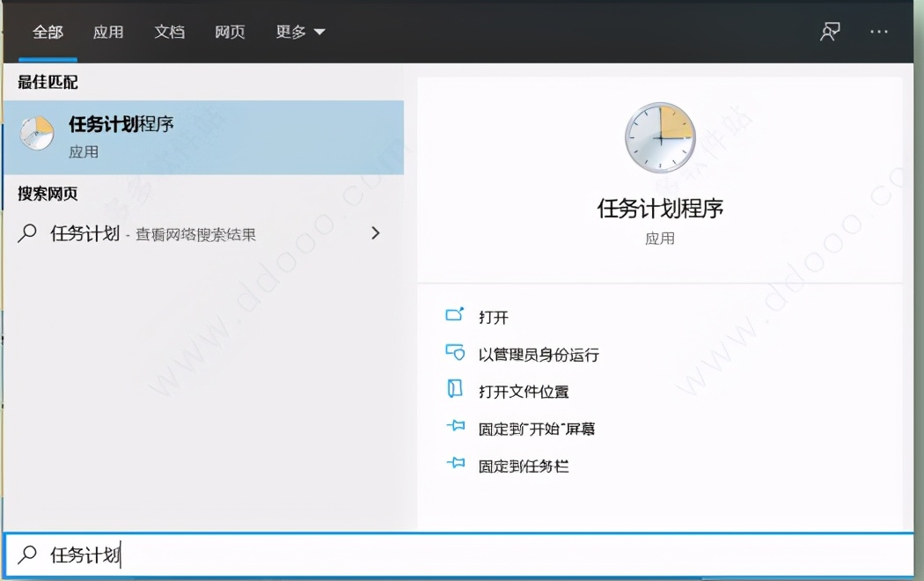Switch to the 文档 tab
This screenshot has width=924, height=581.
tap(168, 31)
